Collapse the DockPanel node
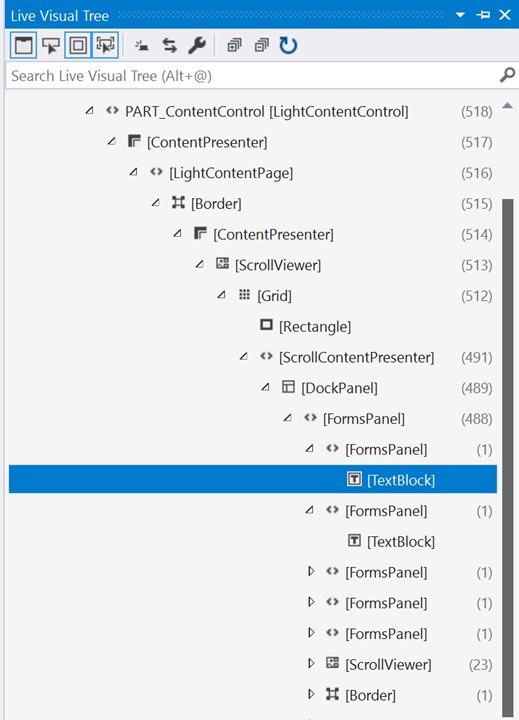This screenshot has width=519, height=720. (265, 387)
